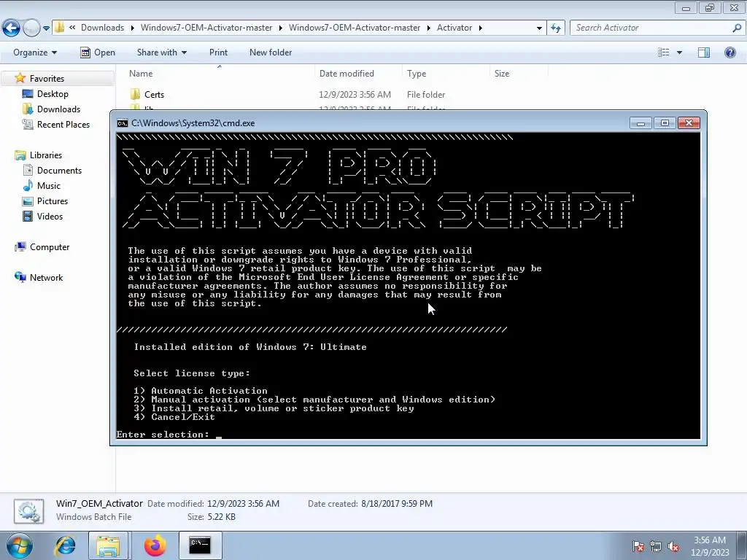Launch Internet Explorer from taskbar
Image resolution: width=747 pixels, height=560 pixels.
64,545
